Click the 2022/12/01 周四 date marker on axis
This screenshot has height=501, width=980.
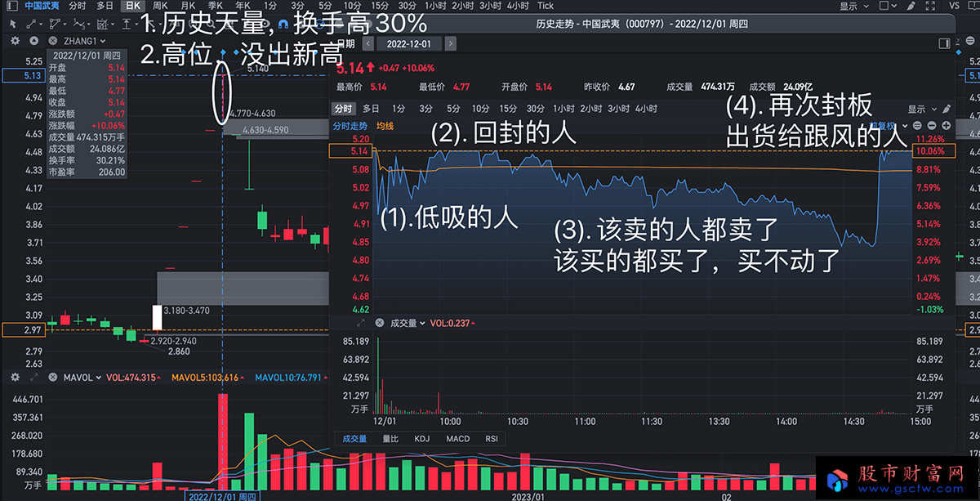point(223,495)
